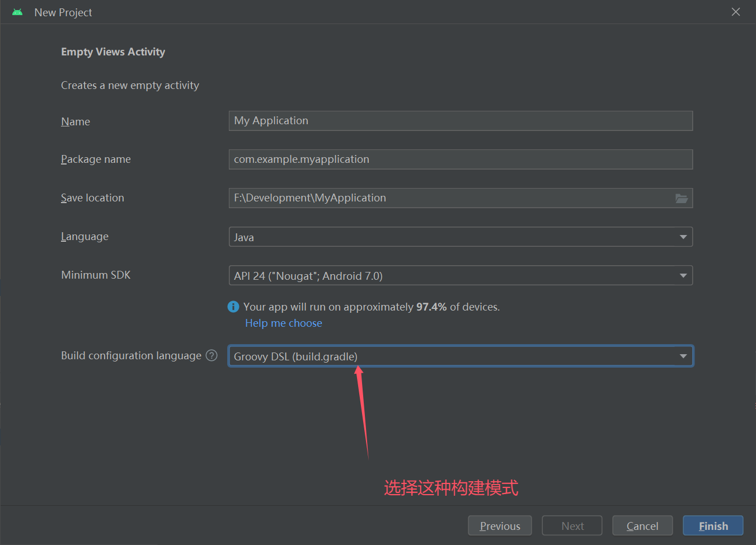Viewport: 756px width, 545px height.
Task: Click the Save location path field
Action: [448, 198]
